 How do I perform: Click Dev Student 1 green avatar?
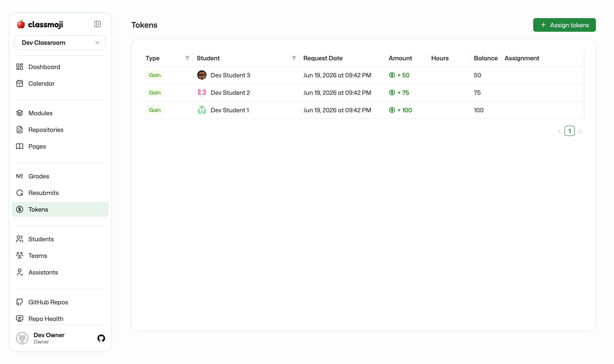tap(202, 110)
